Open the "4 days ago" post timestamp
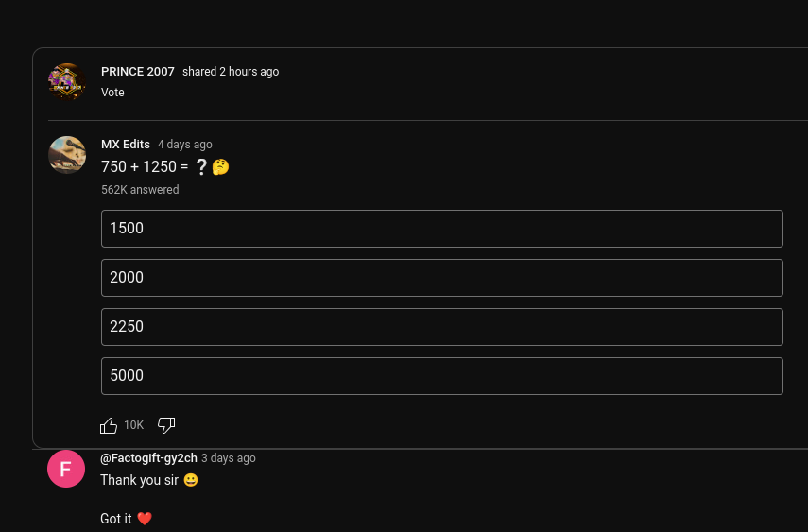The height and width of the screenshot is (532, 808). (x=185, y=145)
